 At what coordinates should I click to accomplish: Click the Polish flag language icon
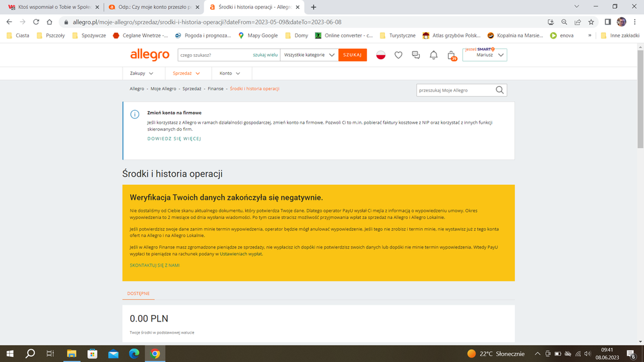(381, 55)
